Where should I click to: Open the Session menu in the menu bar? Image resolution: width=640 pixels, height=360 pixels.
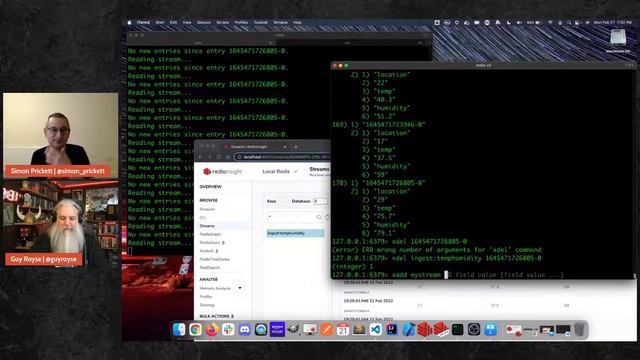point(204,22)
